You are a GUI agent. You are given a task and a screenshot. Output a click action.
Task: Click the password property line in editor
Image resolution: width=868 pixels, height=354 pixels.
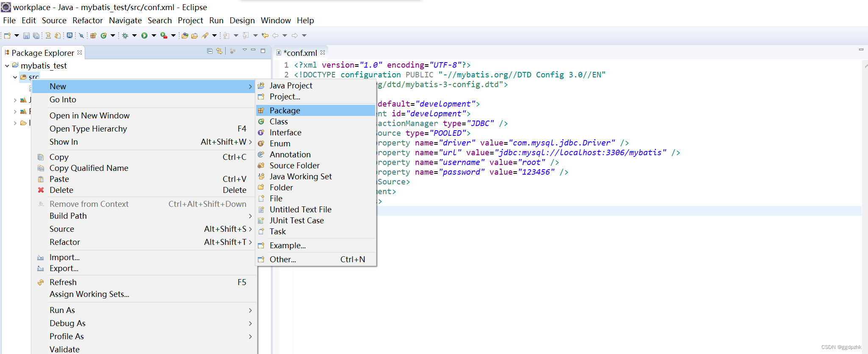click(x=473, y=172)
